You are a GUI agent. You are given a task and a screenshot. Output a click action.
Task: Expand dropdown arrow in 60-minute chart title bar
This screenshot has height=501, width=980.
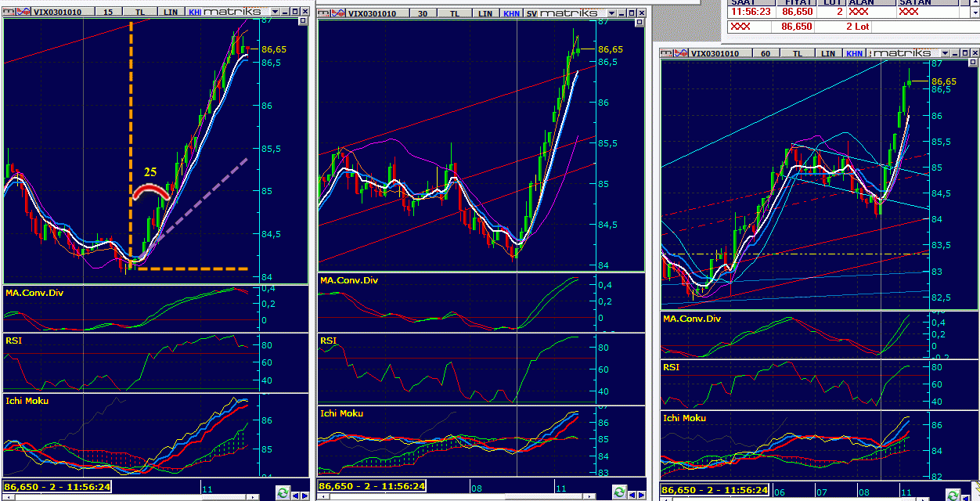[x=946, y=53]
